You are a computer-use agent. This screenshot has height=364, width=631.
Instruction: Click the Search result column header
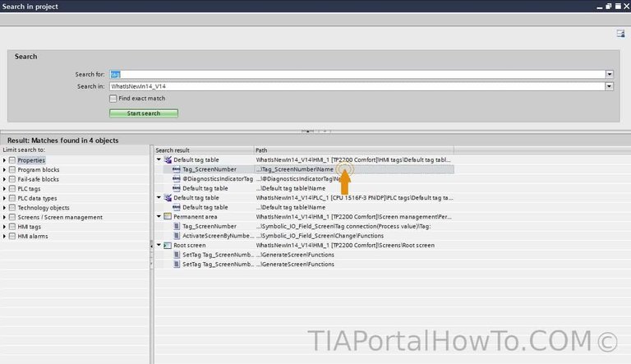[x=205, y=150]
